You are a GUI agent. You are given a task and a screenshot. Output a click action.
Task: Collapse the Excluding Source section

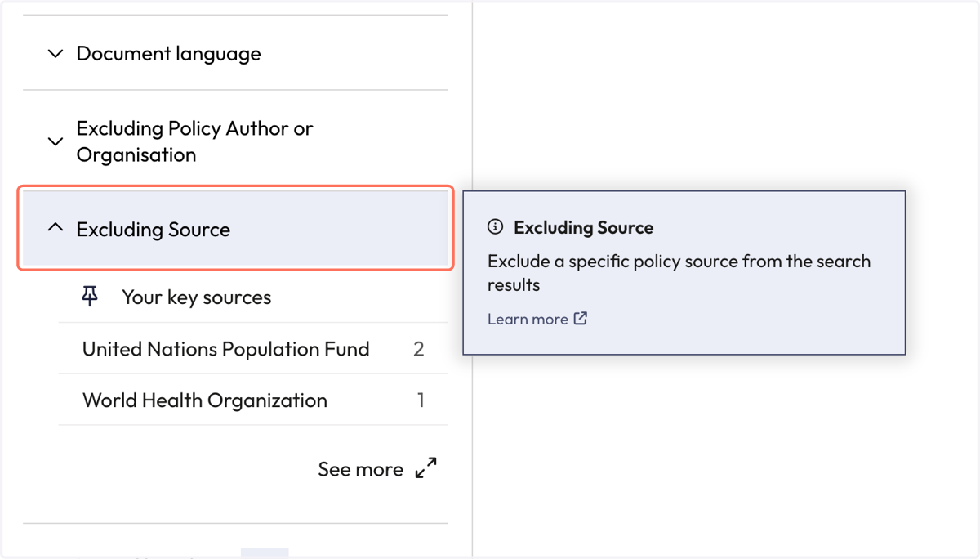tap(235, 229)
